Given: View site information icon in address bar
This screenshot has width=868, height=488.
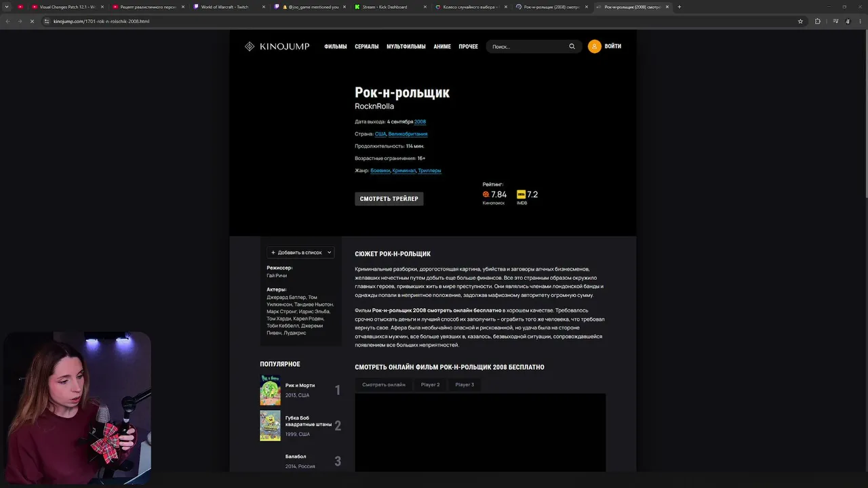Looking at the screenshot, I should [x=47, y=21].
